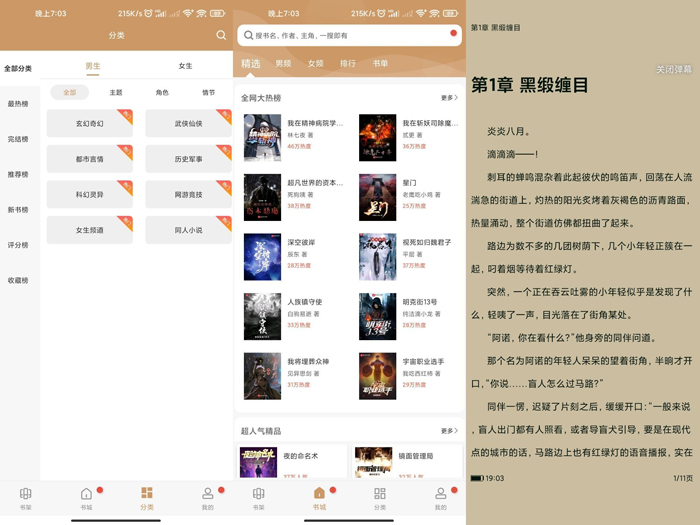The height and width of the screenshot is (525, 700).
Task: Open the 夜的命名术 card
Action: coord(292,461)
